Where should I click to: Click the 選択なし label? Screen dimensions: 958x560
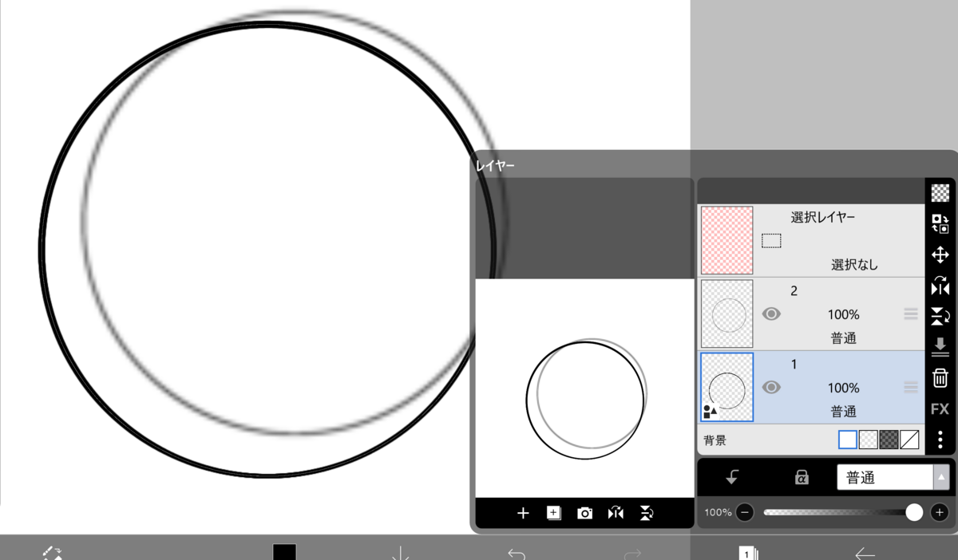click(854, 265)
